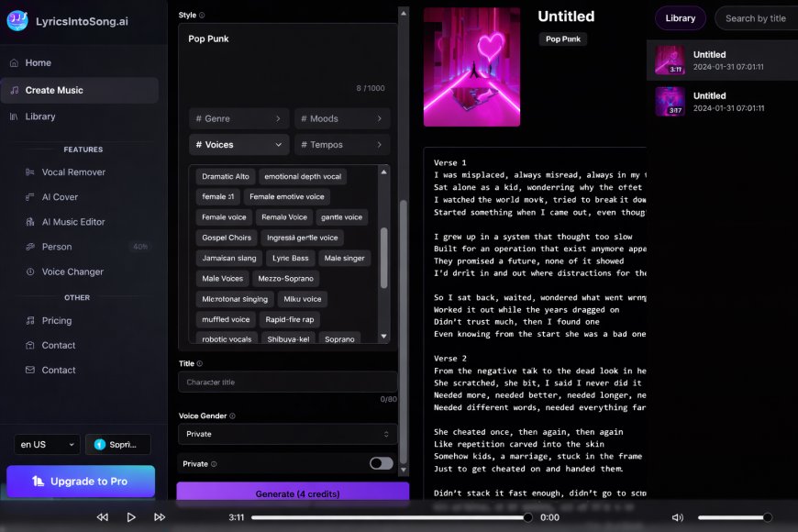
Task: Expand the Genre tag category
Action: (238, 118)
